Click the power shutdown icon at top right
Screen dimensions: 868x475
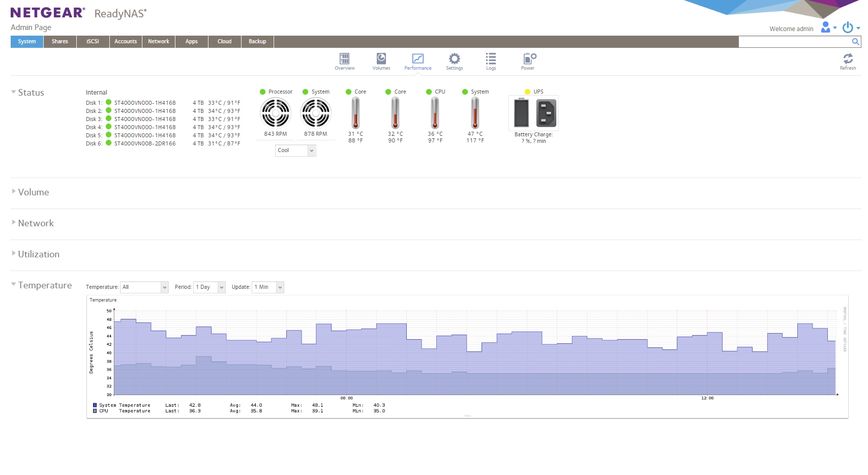tap(848, 28)
